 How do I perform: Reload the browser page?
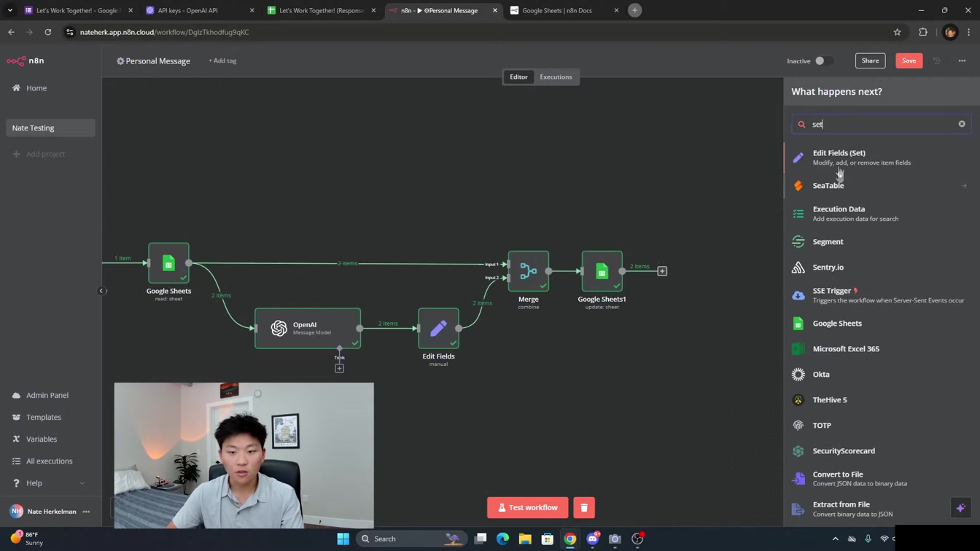[48, 32]
